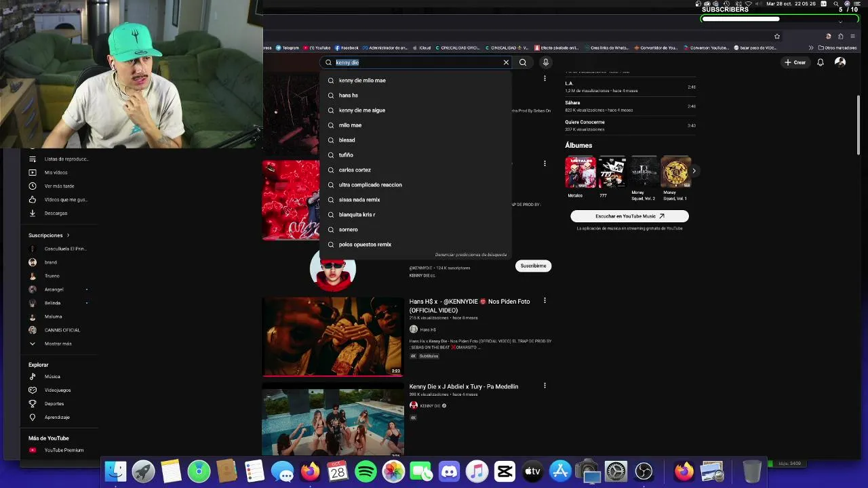Clear the YouTube search box text
The width and height of the screenshot is (868, 488).
[506, 62]
